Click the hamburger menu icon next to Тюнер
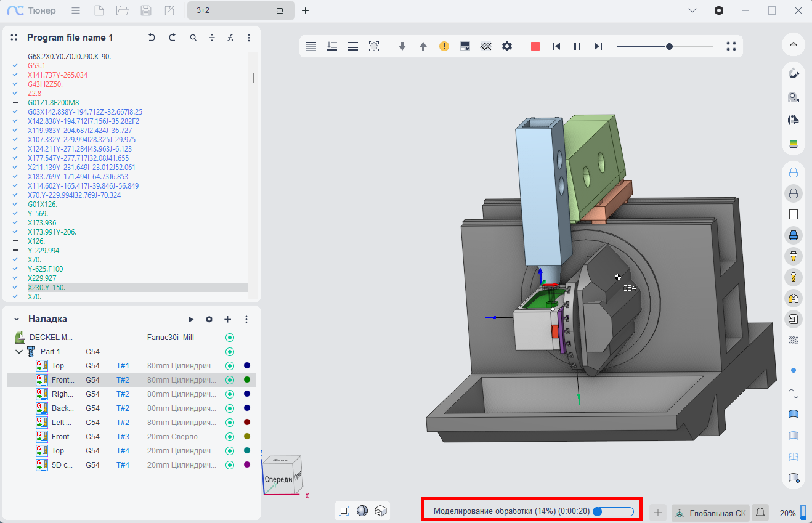The width and height of the screenshot is (812, 523). tap(75, 10)
